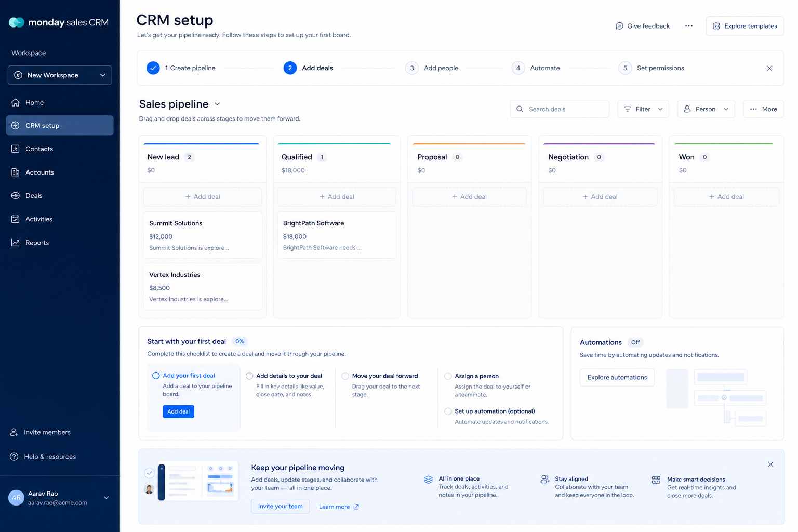Click the completed Create pipeline checkmark
Image resolution: width=798 pixels, height=532 pixels.
[x=153, y=68]
